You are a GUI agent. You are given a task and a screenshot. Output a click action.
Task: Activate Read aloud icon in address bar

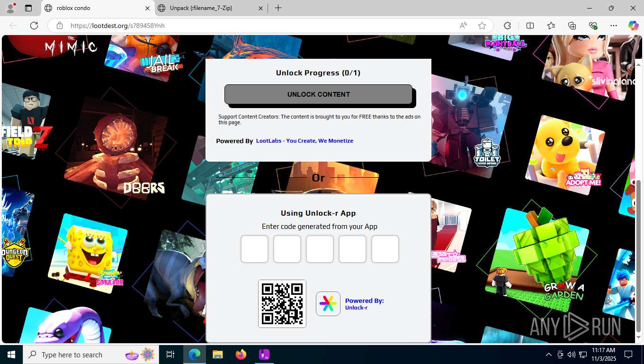(x=463, y=26)
